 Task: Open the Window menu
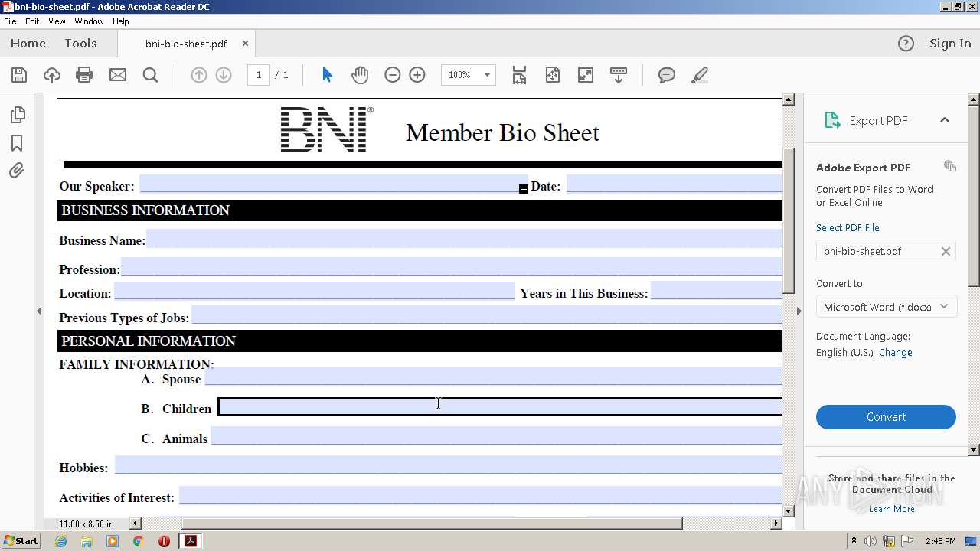click(89, 21)
